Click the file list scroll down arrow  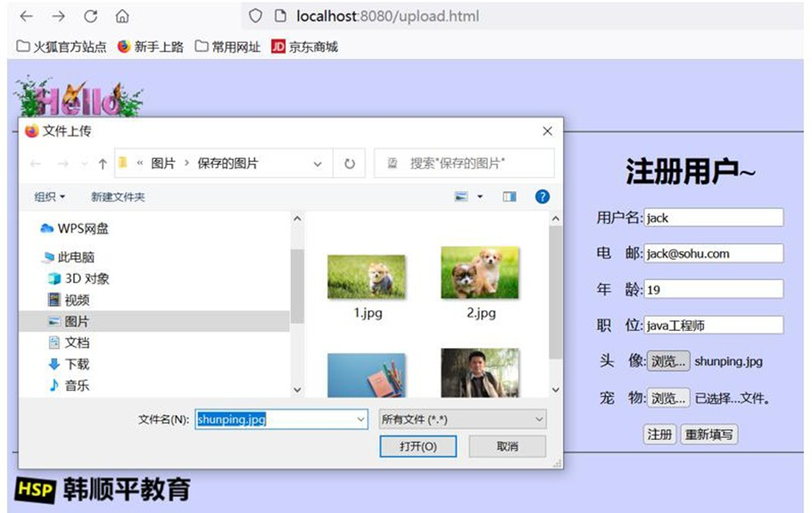[556, 389]
